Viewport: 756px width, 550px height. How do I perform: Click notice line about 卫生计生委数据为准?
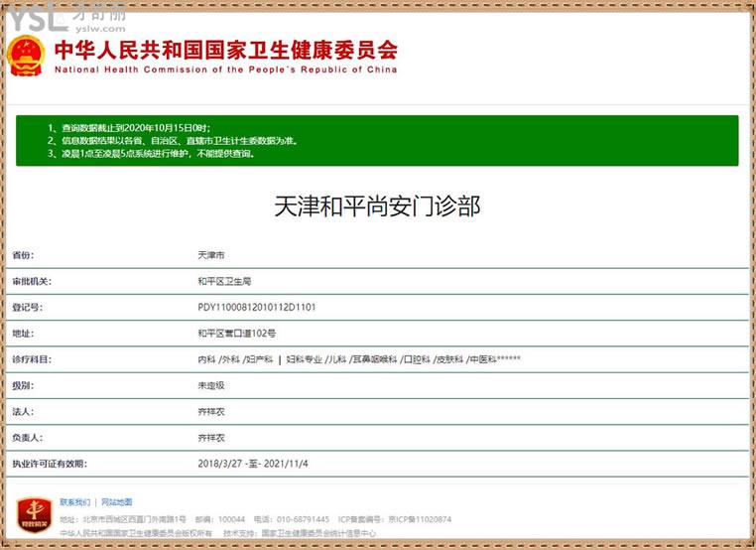click(x=173, y=141)
